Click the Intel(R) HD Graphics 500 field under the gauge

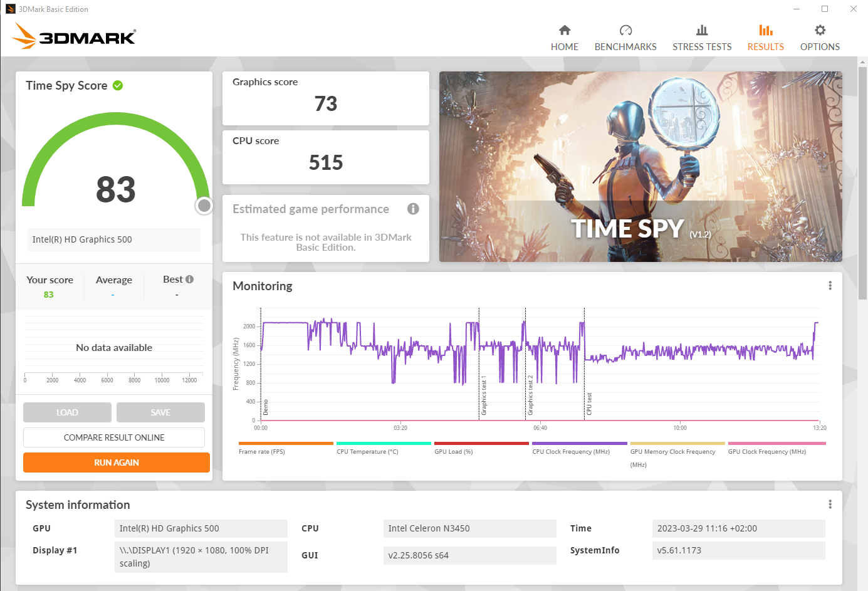[114, 239]
